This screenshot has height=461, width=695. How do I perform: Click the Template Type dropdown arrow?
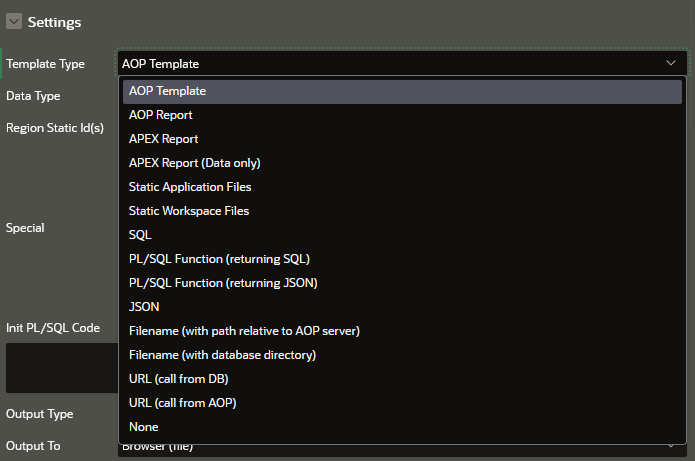coord(670,63)
